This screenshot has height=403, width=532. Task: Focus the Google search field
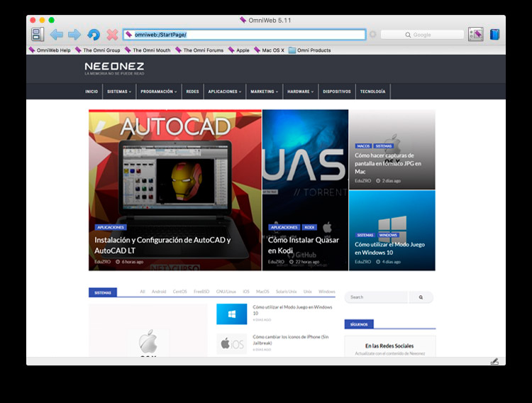pyautogui.click(x=422, y=35)
